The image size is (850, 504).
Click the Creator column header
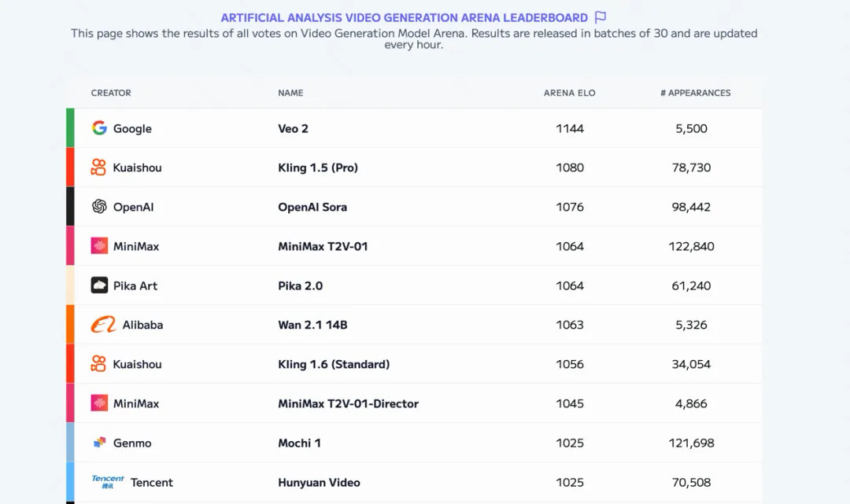tap(111, 93)
